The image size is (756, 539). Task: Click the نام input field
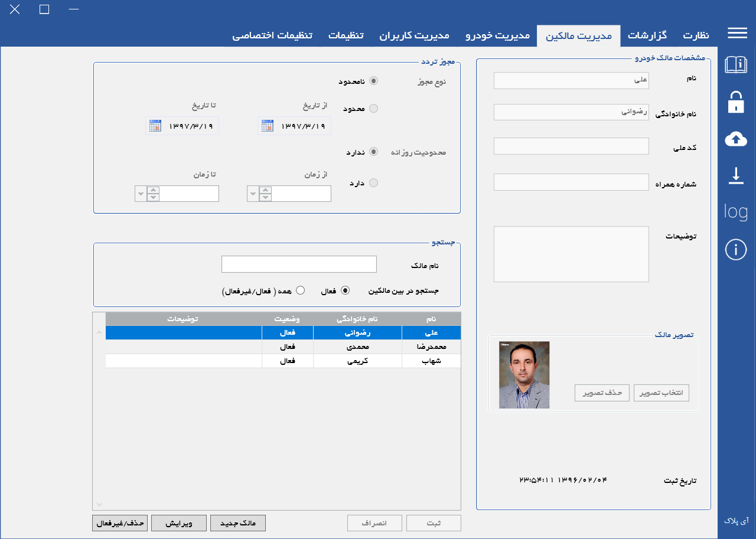(x=571, y=80)
